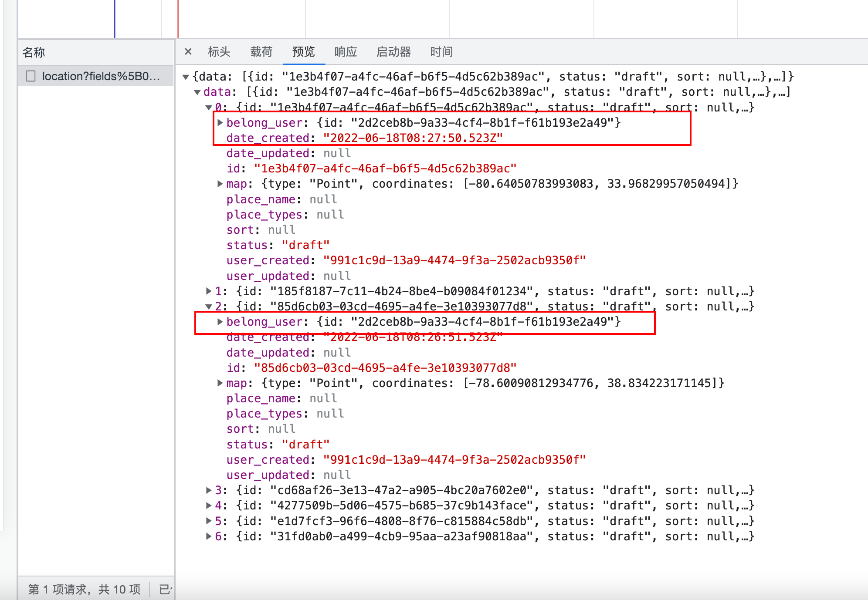Open the 载荷 tab

point(261,51)
